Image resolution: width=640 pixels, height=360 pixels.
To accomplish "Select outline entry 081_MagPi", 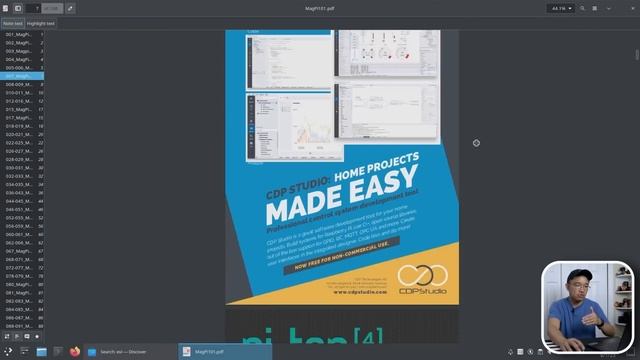I will pos(22,293).
